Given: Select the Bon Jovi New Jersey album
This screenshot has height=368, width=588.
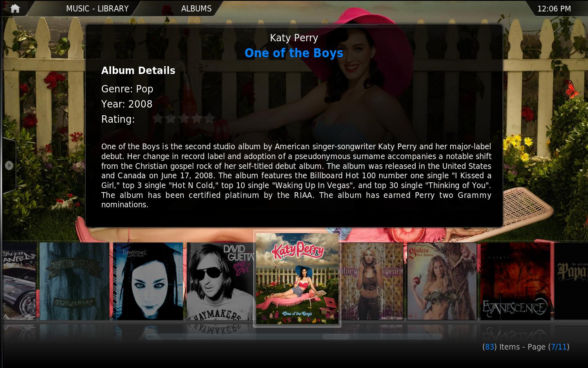Looking at the screenshot, I should coord(74,281).
